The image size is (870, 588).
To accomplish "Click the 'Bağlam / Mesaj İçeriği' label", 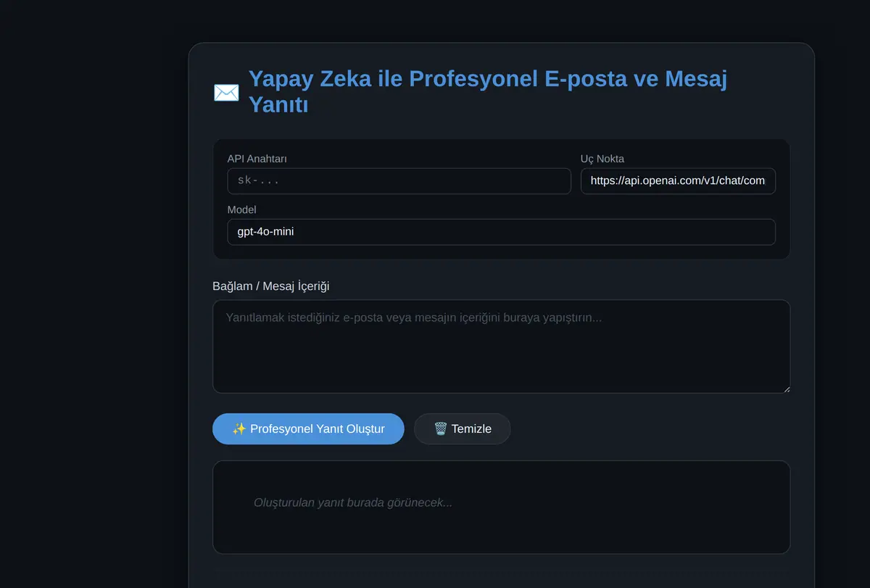I will pos(271,286).
